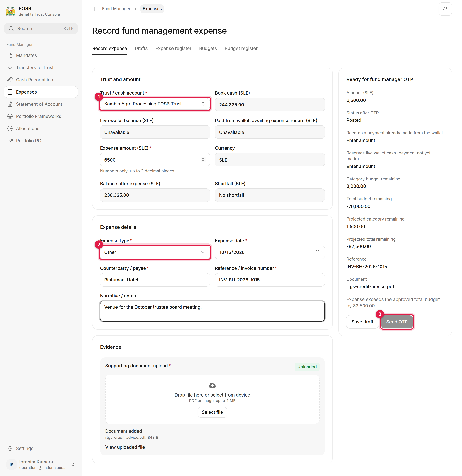Click the Save draft button
This screenshot has width=462, height=476.
click(362, 322)
